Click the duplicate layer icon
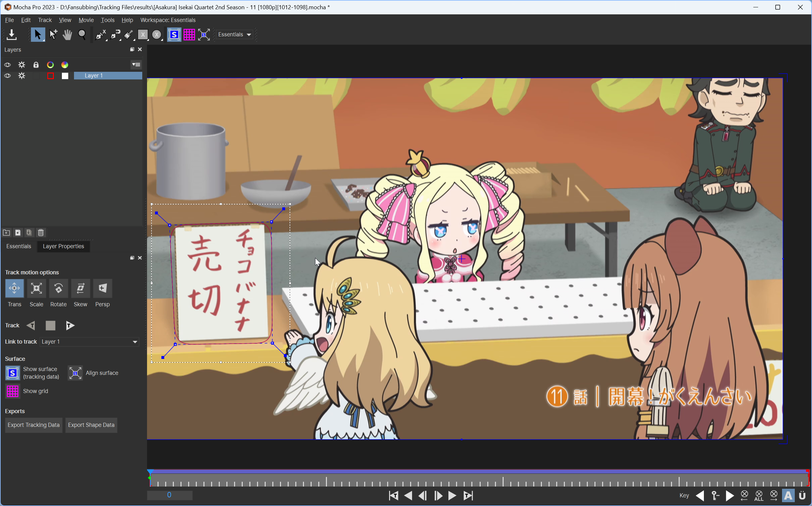This screenshot has width=812, height=506. tap(18, 232)
